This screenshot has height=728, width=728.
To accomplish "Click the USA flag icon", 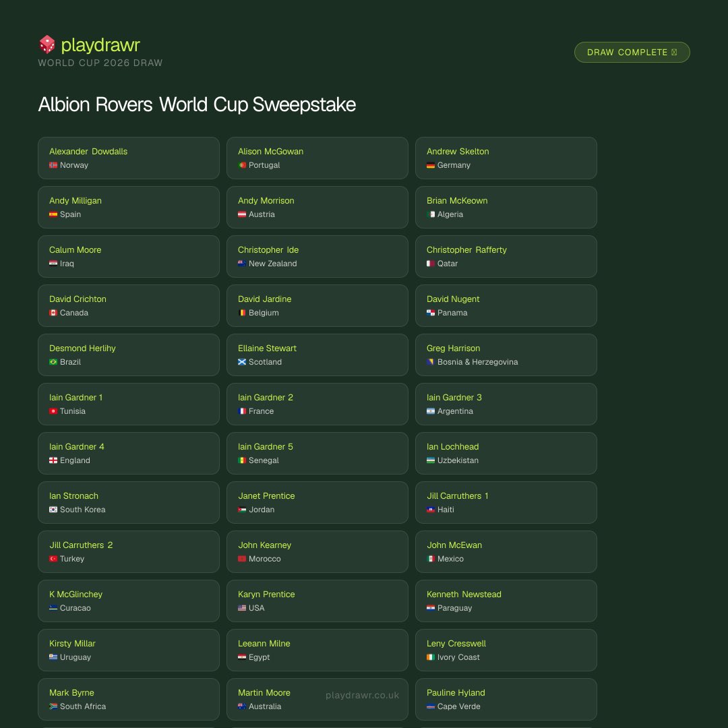I will click(x=242, y=608).
